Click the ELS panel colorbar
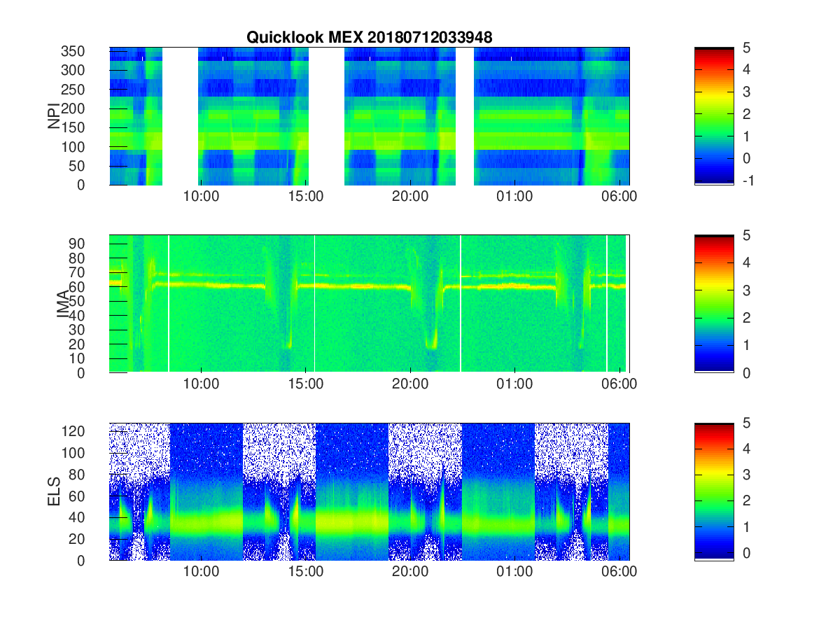840x630 pixels. point(714,491)
